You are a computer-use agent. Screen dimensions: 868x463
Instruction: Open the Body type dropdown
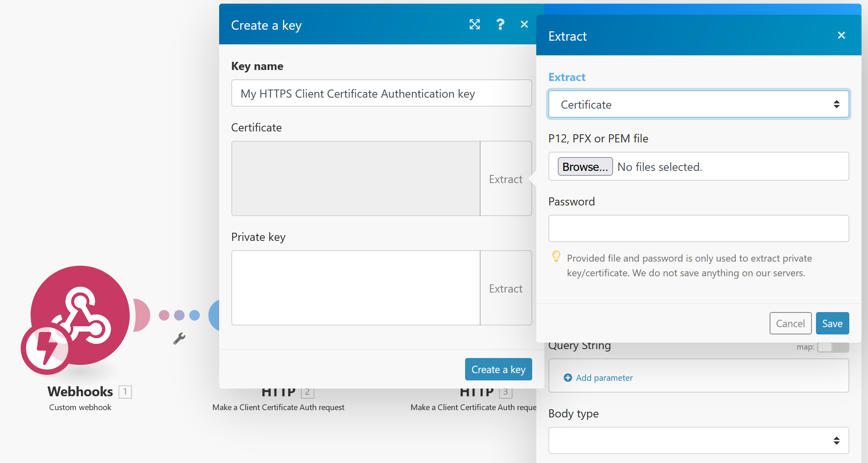click(698, 440)
